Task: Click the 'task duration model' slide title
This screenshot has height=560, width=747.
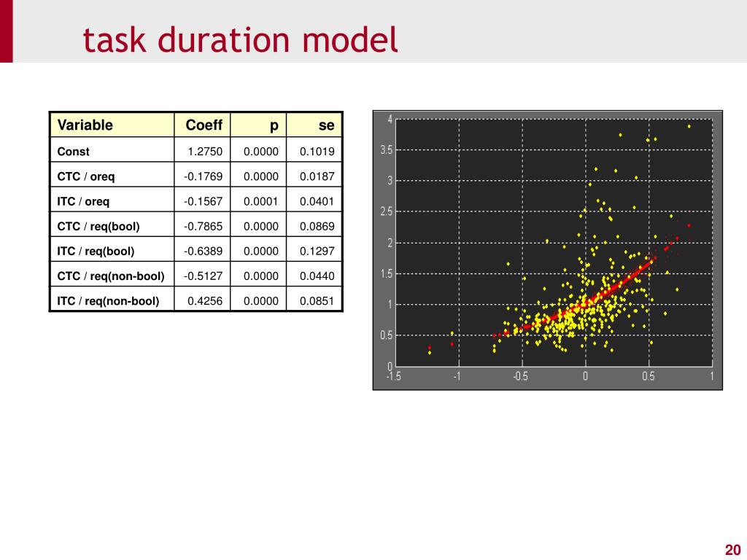Action: tap(240, 39)
